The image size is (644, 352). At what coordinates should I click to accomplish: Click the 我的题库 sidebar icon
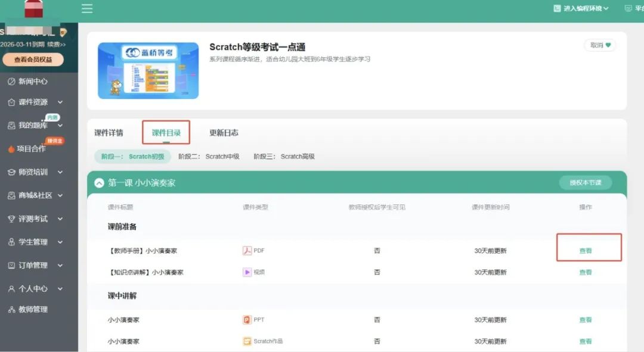click(11, 125)
